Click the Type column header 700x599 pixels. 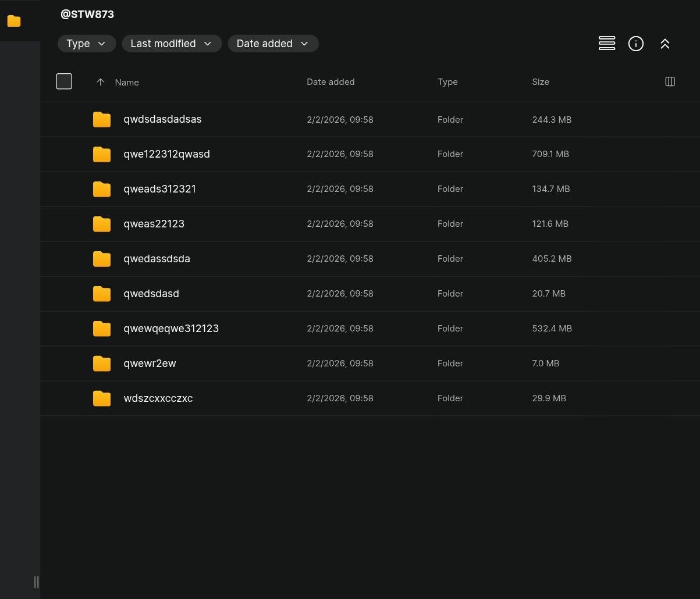(447, 82)
